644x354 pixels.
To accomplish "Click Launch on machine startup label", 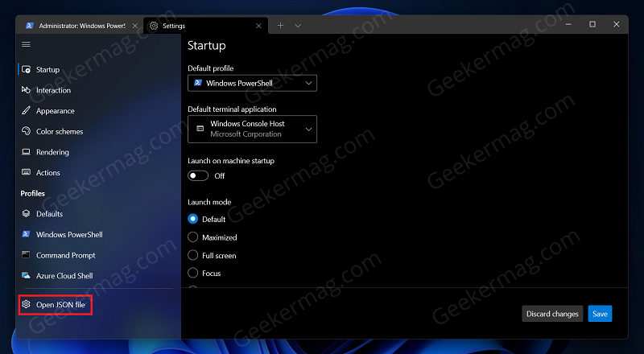I will point(231,161).
